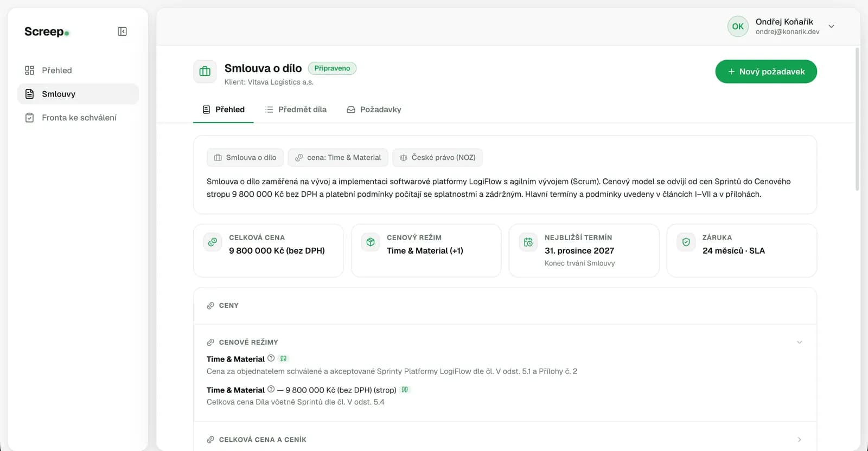Viewport: 868px width, 451px height.
Task: Click the cena: Time & Material chip
Action: click(x=338, y=158)
